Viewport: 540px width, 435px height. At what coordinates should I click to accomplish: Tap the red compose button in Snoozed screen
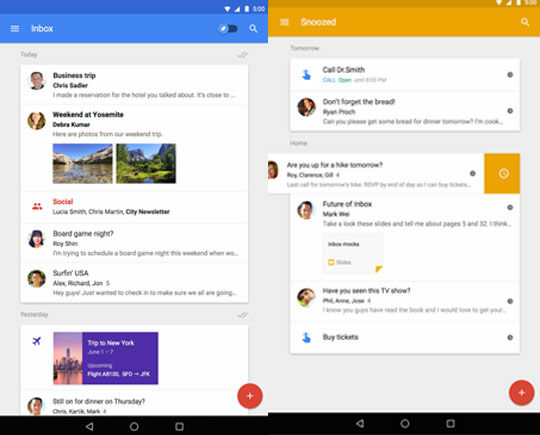522,393
